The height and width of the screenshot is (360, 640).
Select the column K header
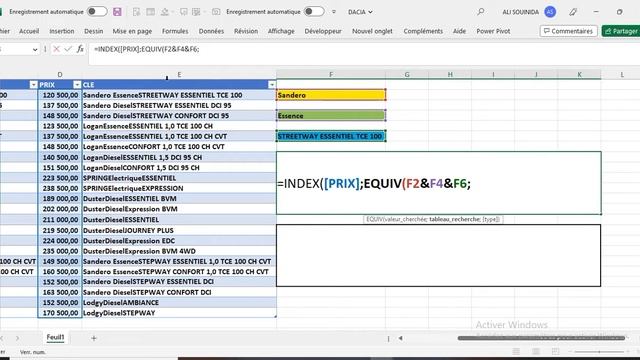tap(579, 74)
